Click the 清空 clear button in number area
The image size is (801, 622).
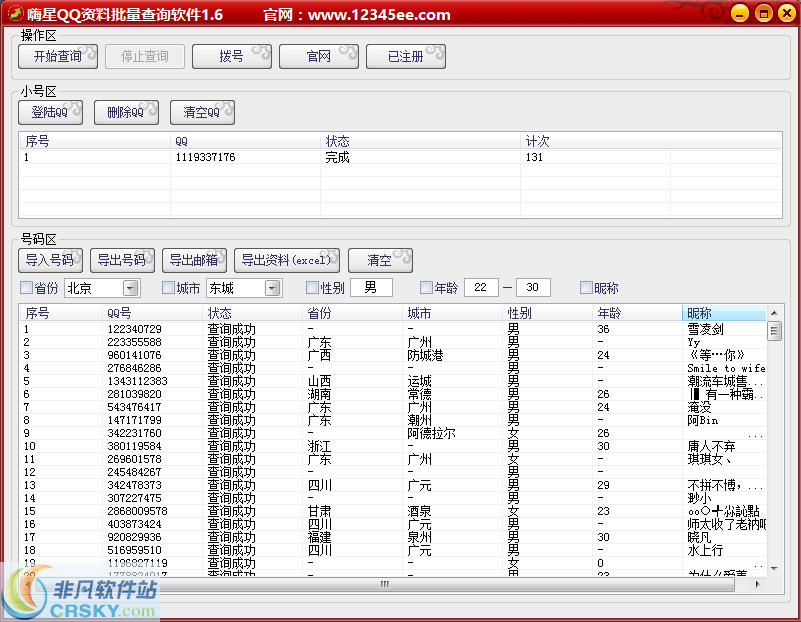(x=380, y=260)
